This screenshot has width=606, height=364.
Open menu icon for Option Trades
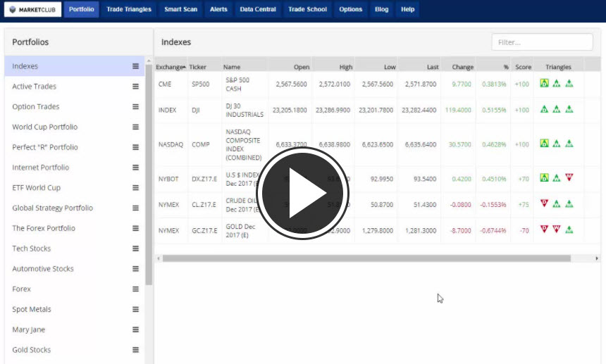136,106
